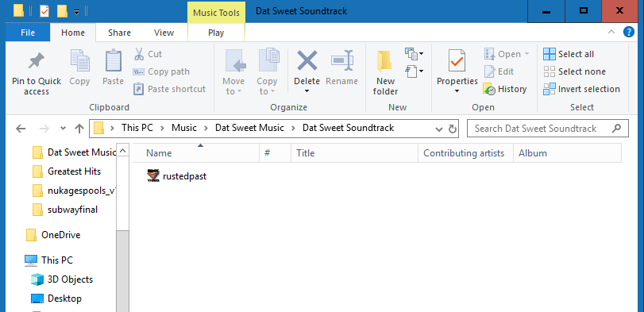The width and height of the screenshot is (644, 312).
Task: Open the Move to menu
Action: [x=233, y=72]
